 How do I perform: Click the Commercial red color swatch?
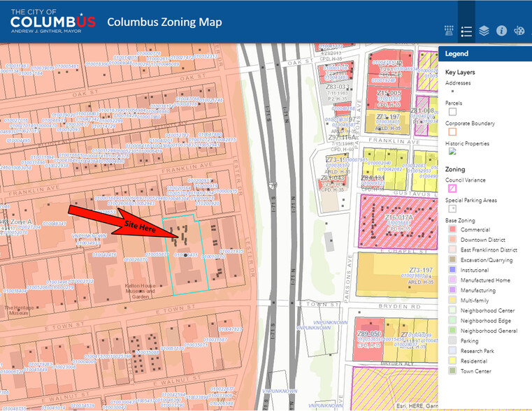coord(452,230)
